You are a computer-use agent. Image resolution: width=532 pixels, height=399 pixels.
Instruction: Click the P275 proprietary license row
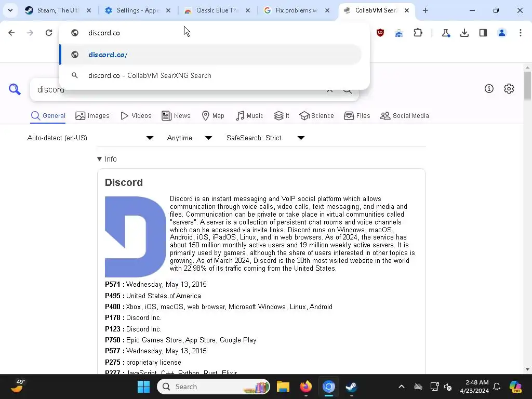click(143, 362)
